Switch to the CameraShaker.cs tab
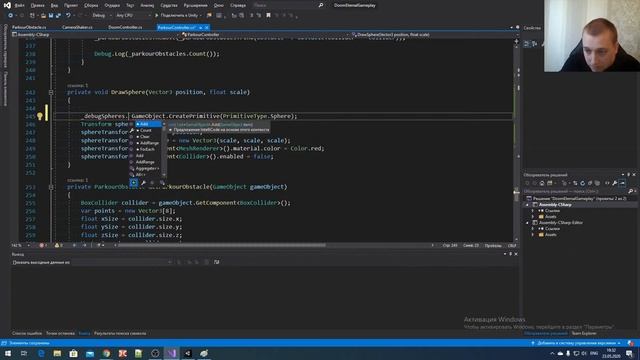The height and width of the screenshot is (360, 640). [77, 27]
